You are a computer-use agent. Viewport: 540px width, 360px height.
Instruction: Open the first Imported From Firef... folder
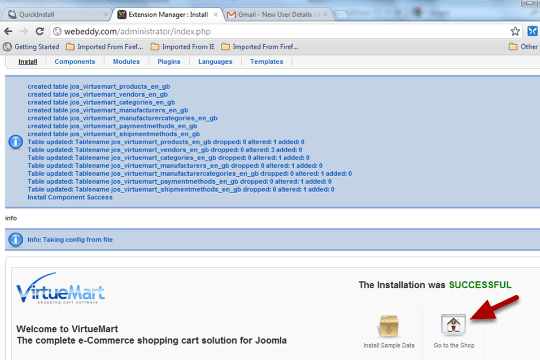tap(105, 47)
